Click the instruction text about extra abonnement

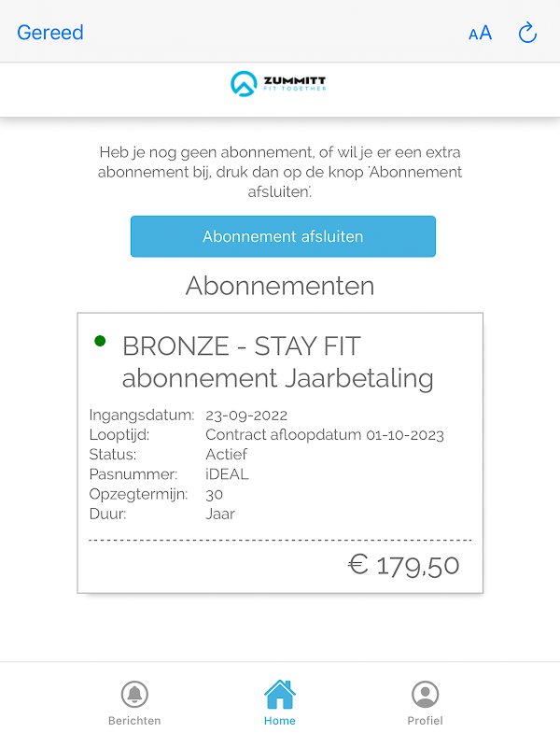(280, 172)
